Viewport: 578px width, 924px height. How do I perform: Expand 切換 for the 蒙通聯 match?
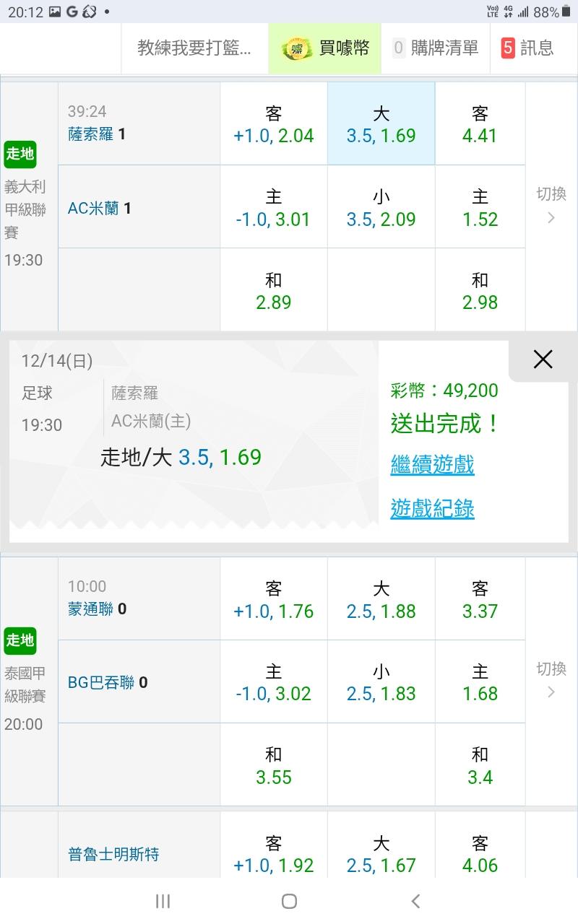click(551, 680)
